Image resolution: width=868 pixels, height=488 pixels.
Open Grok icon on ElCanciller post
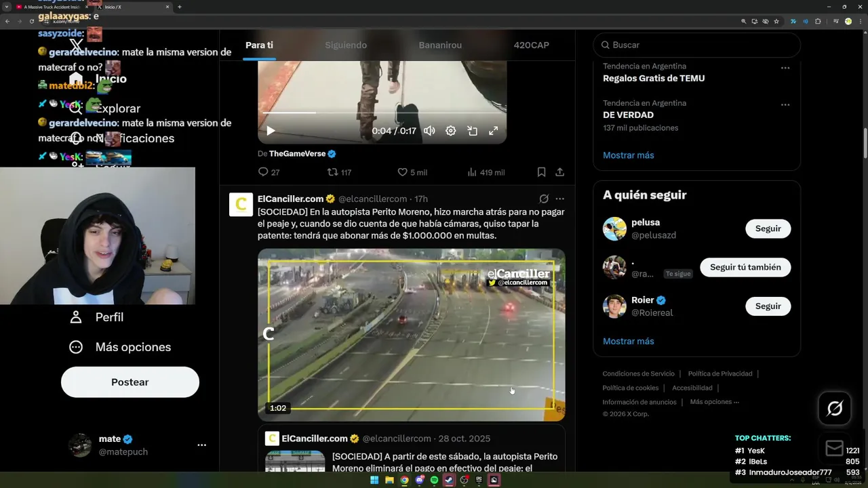(544, 199)
